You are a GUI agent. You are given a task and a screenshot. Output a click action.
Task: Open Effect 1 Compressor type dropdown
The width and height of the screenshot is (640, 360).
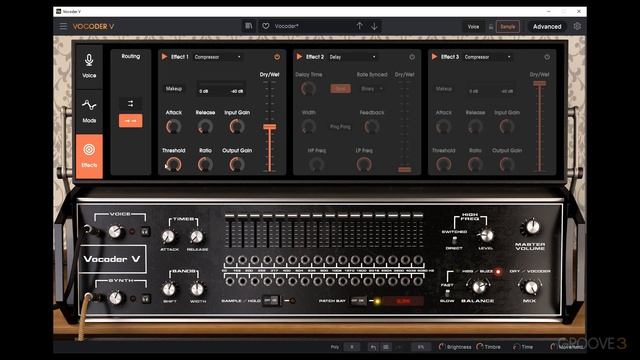(x=217, y=57)
